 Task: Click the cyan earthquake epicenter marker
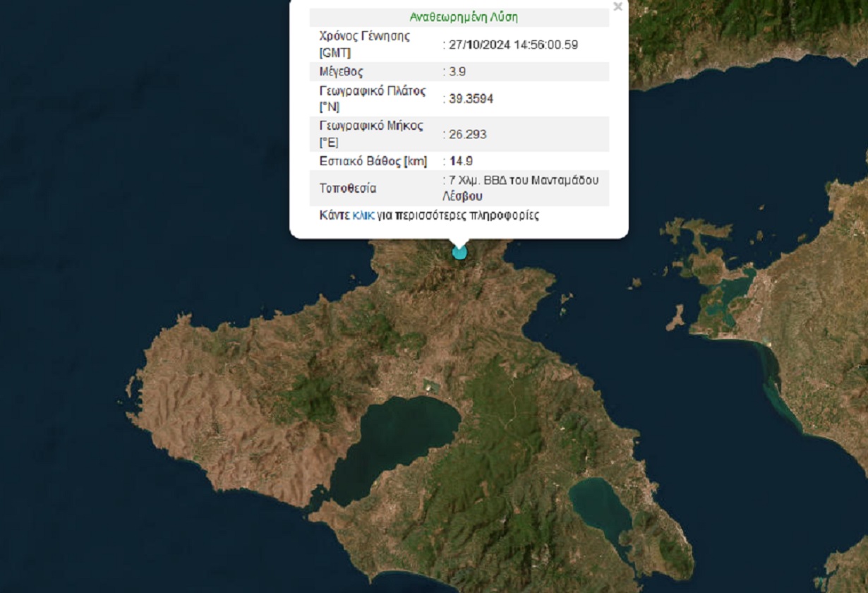pyautogui.click(x=459, y=251)
